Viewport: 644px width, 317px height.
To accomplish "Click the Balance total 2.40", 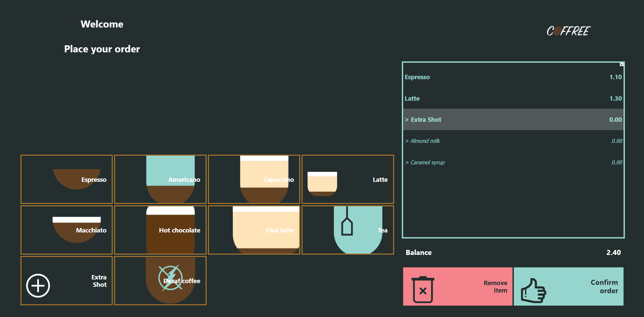I will 613,252.
